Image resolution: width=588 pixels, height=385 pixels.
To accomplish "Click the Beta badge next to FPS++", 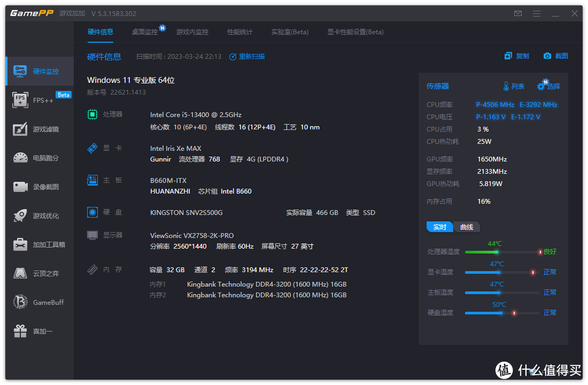I will 63,95.
